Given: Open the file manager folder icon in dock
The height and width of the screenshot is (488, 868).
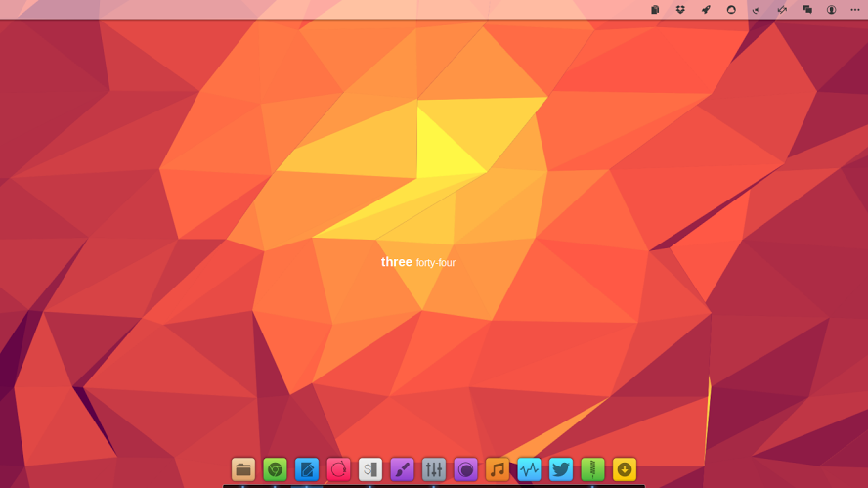Looking at the screenshot, I should click(243, 469).
